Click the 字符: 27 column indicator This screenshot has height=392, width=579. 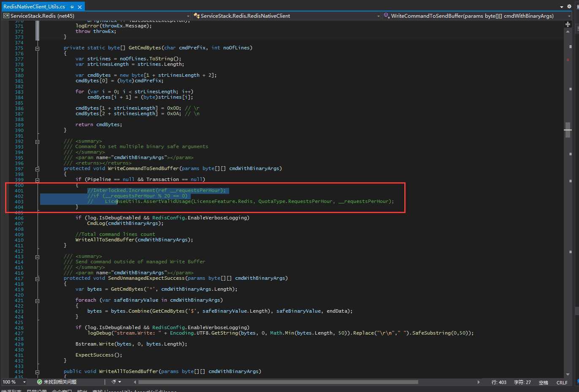(x=522, y=382)
